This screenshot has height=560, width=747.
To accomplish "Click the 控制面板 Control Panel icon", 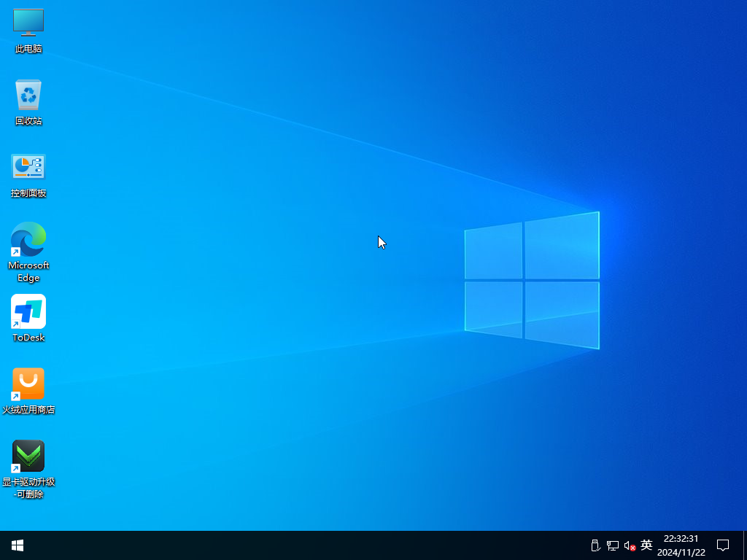I will pos(28,167).
